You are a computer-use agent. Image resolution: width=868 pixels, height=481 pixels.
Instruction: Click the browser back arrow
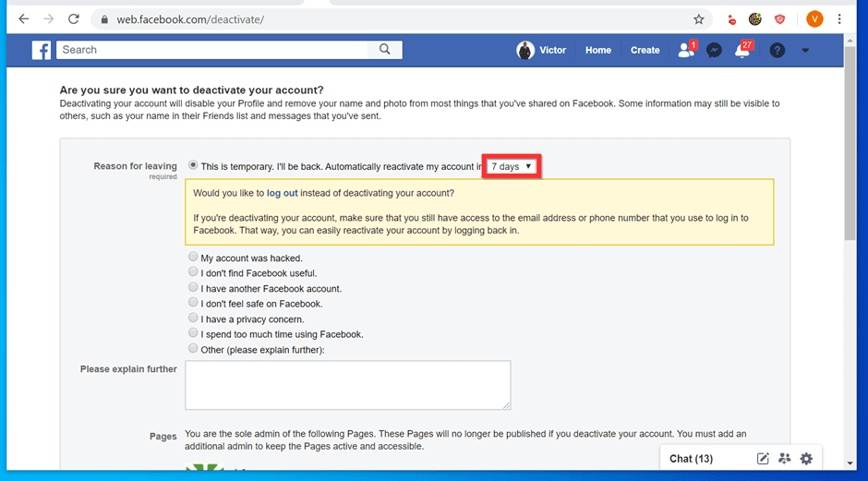pos(23,19)
